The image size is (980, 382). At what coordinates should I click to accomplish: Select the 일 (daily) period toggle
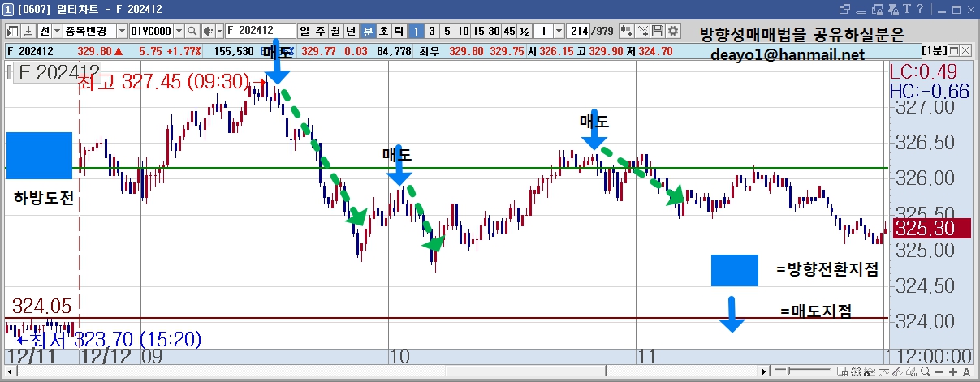[x=304, y=31]
